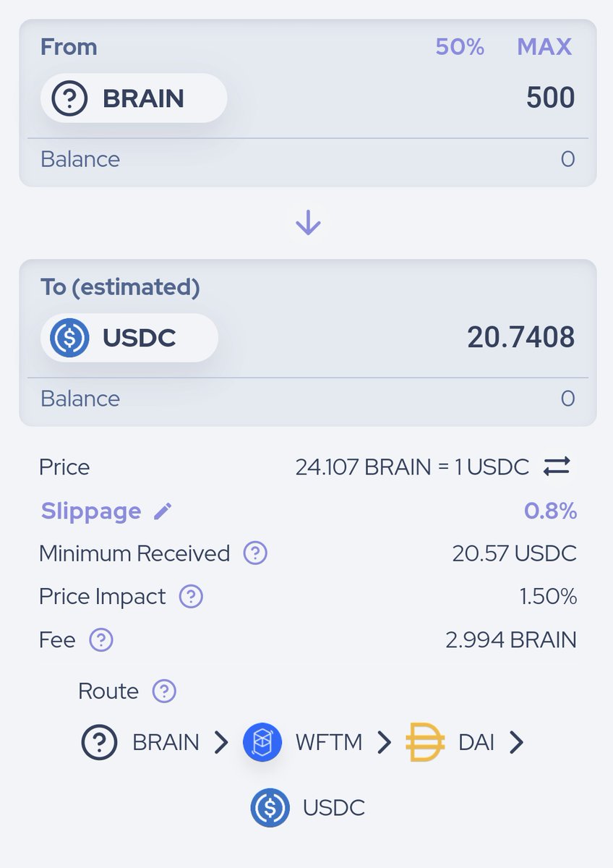Open the BRAIN token selector
Screen dimensions: 613x868
[134, 98]
